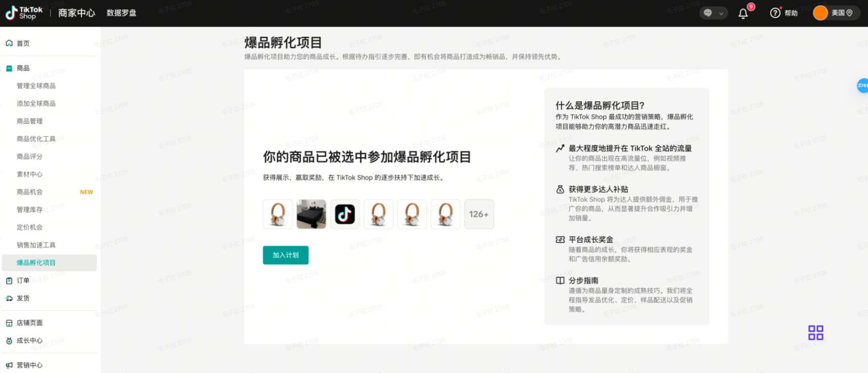Open 商品管理 page
Viewport: 868px width, 373px height.
[30, 122]
